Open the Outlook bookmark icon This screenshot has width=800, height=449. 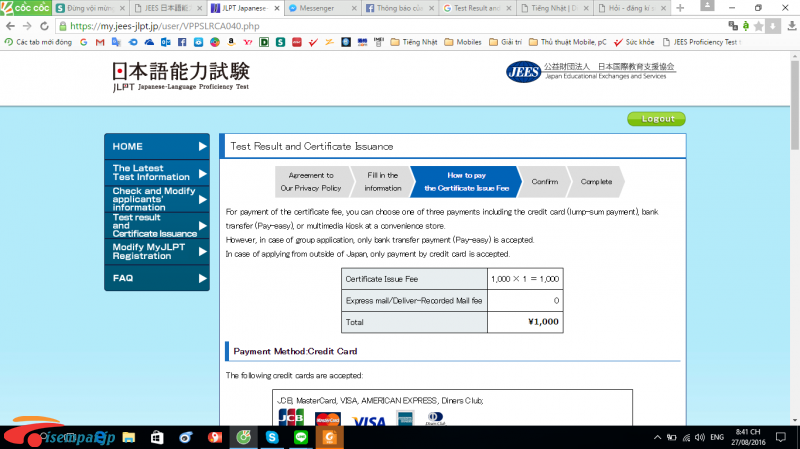pos(166,42)
